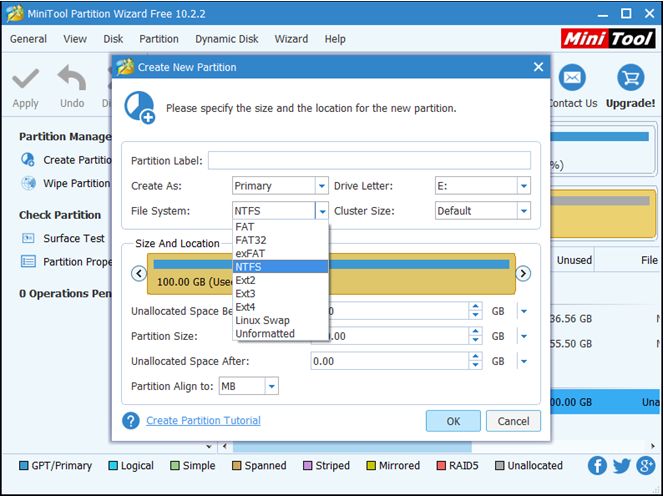This screenshot has height=497, width=664.
Task: Open the Partition Align to dropdown
Action: tap(272, 386)
